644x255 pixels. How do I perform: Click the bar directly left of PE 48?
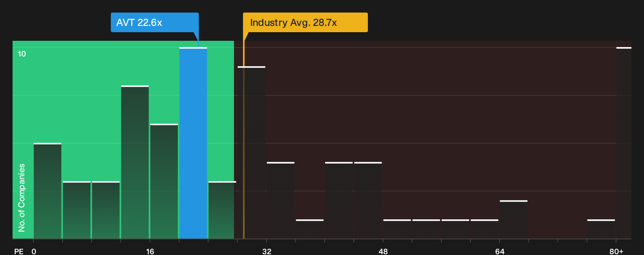coord(368,200)
